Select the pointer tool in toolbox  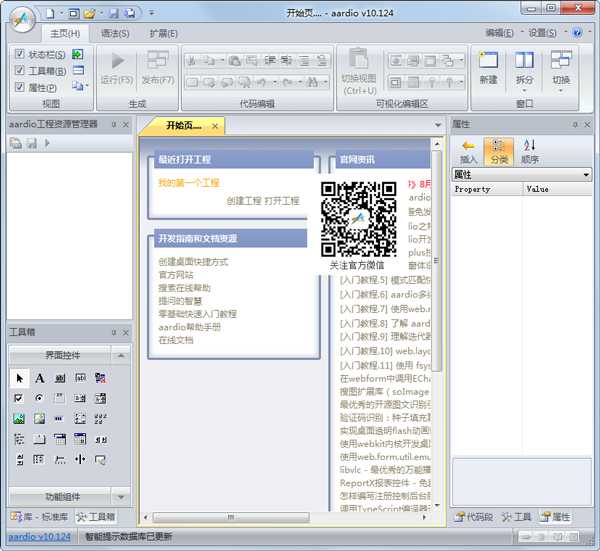click(19, 378)
